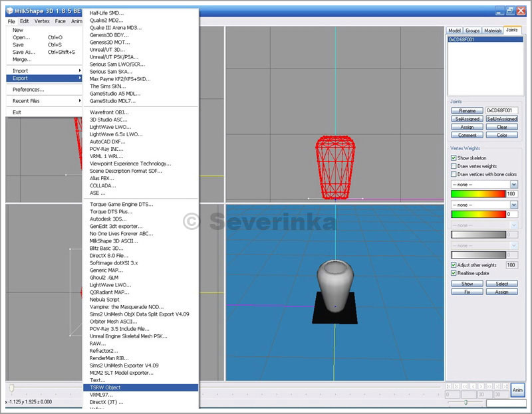Viewport: 532px width, 414px height.
Task: Enable Draw vertices with bone colors
Action: pyautogui.click(x=454, y=174)
